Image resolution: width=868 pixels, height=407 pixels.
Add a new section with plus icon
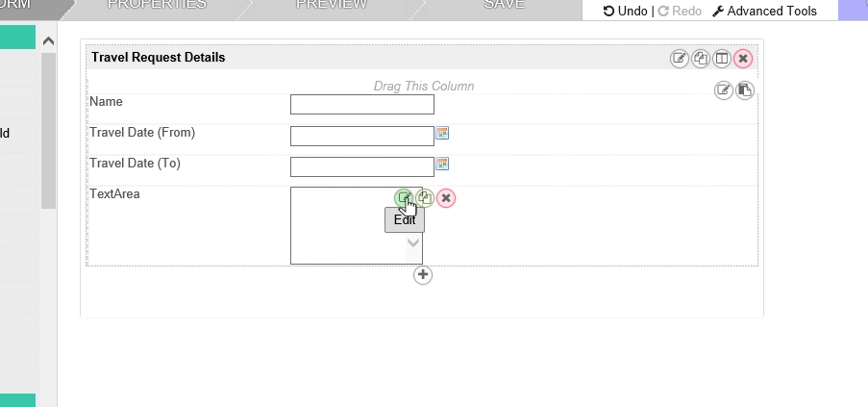coord(423,275)
